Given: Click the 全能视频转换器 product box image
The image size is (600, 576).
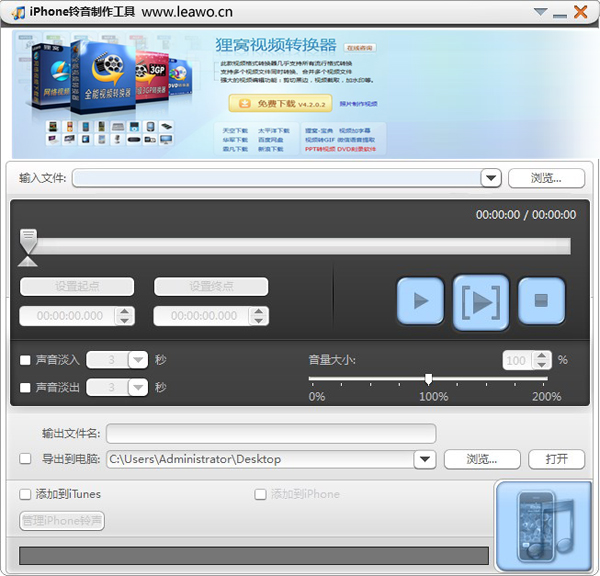Looking at the screenshot, I should tap(104, 77).
